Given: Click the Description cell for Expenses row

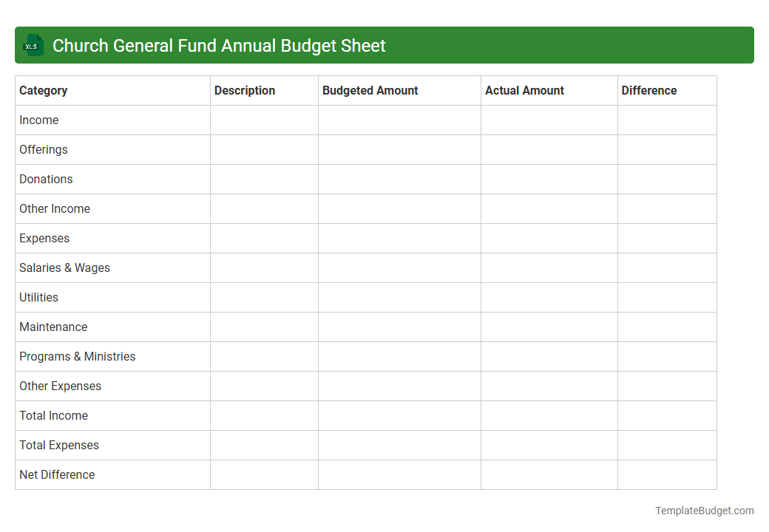Looking at the screenshot, I should (264, 238).
